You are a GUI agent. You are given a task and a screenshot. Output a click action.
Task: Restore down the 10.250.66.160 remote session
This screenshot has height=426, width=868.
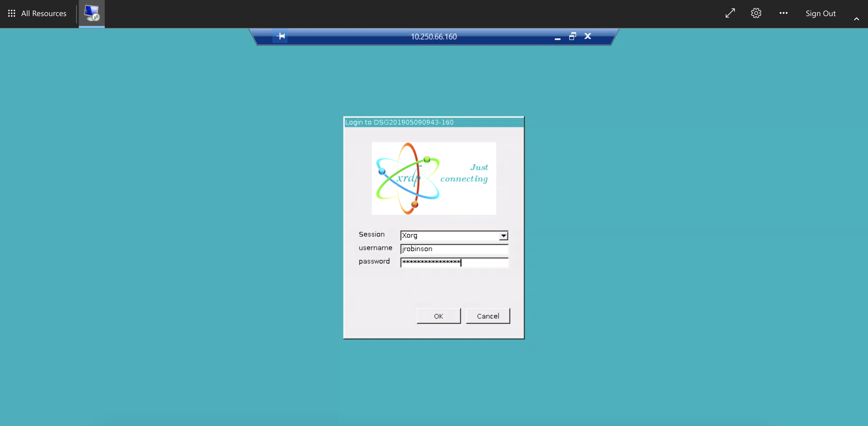tap(572, 36)
